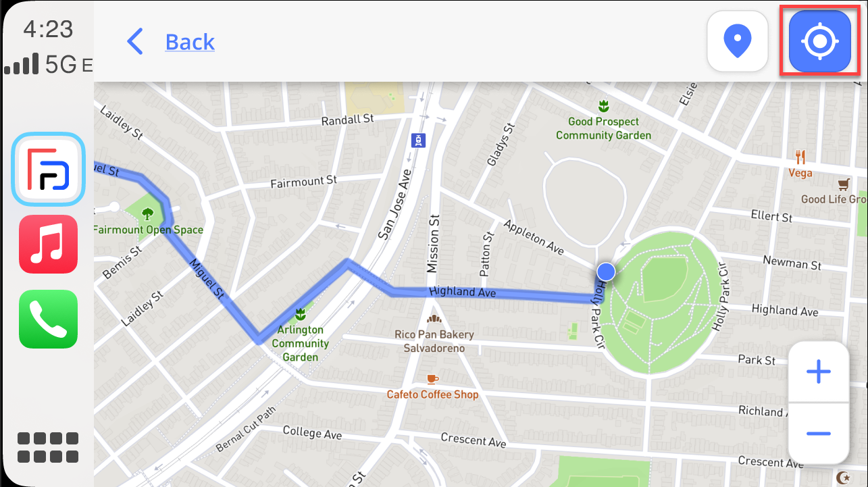Select the Fairmount Open Space park marker

147,215
